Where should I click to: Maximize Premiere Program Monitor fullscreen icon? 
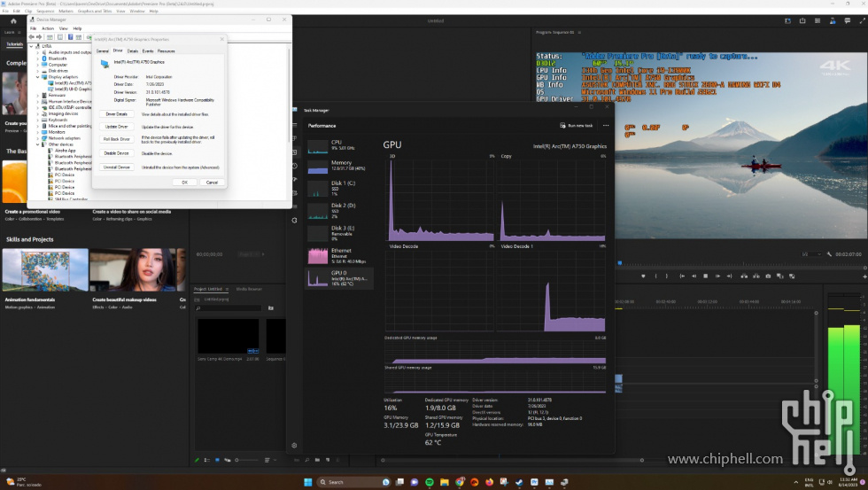tap(862, 21)
